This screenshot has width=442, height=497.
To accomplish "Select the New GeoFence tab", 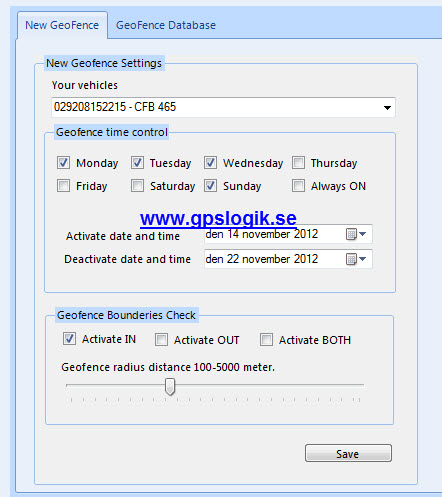I will pyautogui.click(x=62, y=25).
